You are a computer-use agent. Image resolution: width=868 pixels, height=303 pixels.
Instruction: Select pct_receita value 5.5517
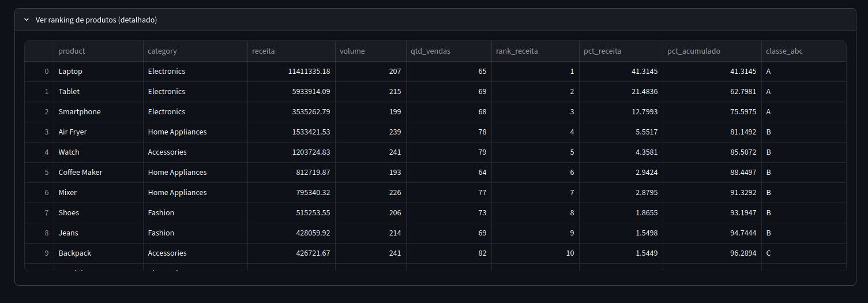point(621,132)
